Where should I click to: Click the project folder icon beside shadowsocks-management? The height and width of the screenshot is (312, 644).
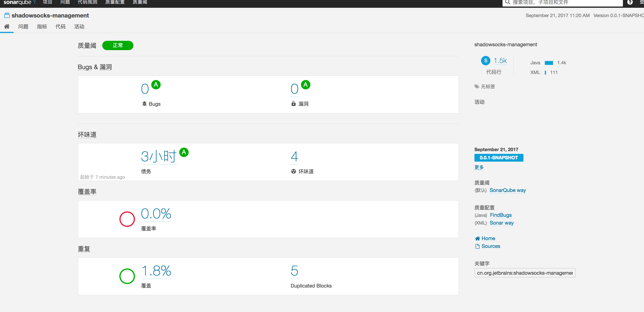[7, 16]
